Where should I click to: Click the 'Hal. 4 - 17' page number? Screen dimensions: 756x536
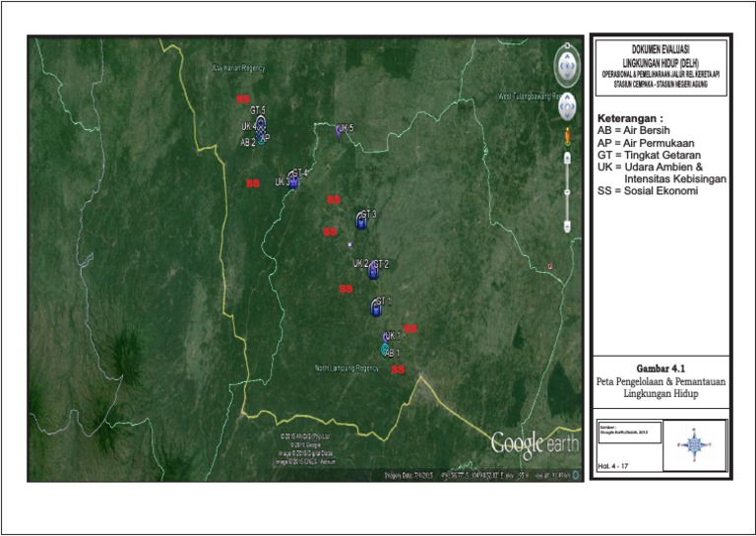click(x=612, y=466)
